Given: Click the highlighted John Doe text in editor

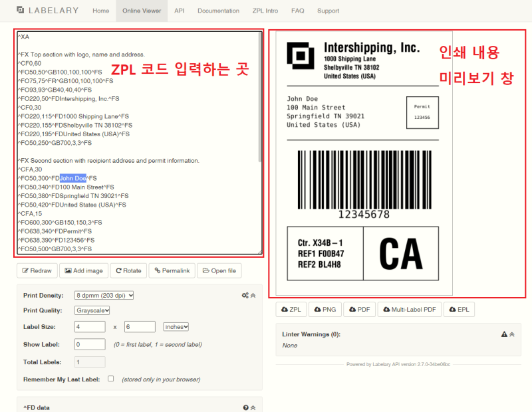Looking at the screenshot, I should click(73, 178).
